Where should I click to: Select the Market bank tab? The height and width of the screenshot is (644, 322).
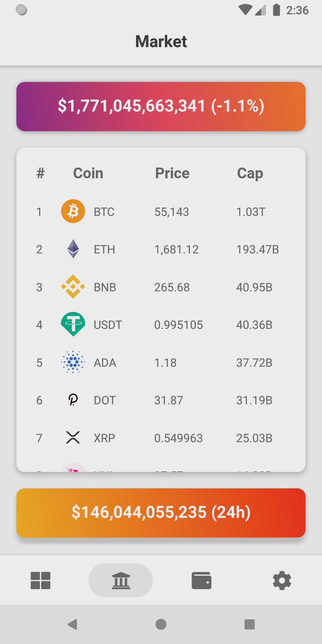[x=121, y=580]
